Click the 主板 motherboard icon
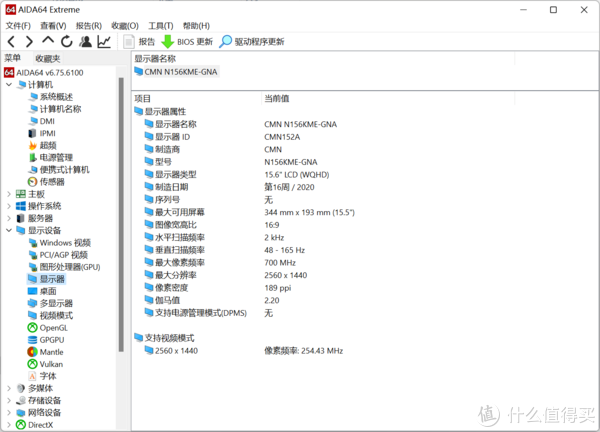The height and width of the screenshot is (432, 600). pyautogui.click(x=21, y=194)
